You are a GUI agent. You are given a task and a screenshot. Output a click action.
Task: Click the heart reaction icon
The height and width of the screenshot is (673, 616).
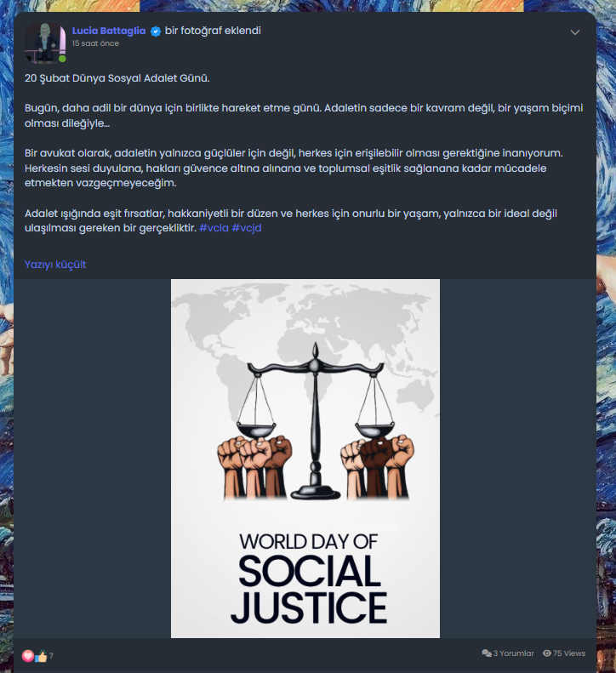(x=28, y=656)
